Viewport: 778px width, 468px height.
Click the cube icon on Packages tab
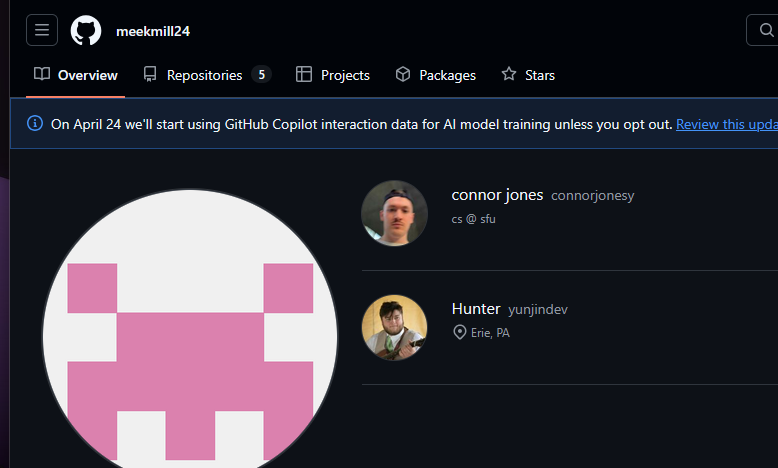[x=403, y=74]
